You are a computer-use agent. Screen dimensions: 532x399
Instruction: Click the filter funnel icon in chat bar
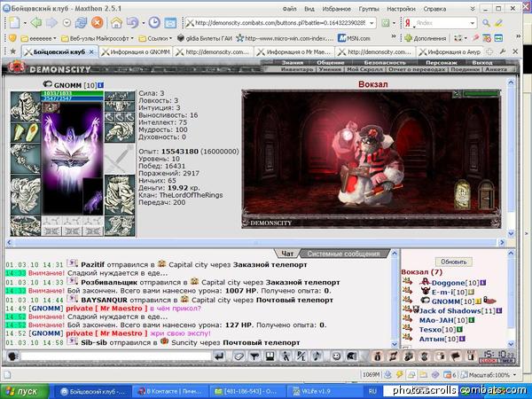[254, 356]
